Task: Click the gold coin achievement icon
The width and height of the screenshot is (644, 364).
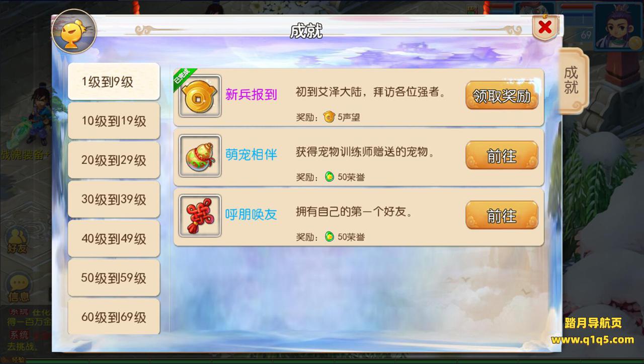Action: pyautogui.click(x=200, y=96)
